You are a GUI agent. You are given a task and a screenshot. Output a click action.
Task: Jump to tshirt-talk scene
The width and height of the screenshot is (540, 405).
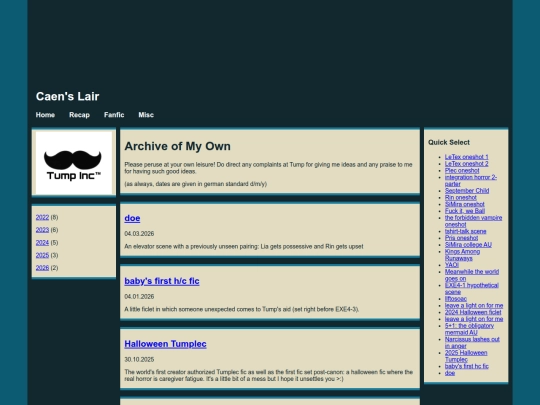[465, 231]
